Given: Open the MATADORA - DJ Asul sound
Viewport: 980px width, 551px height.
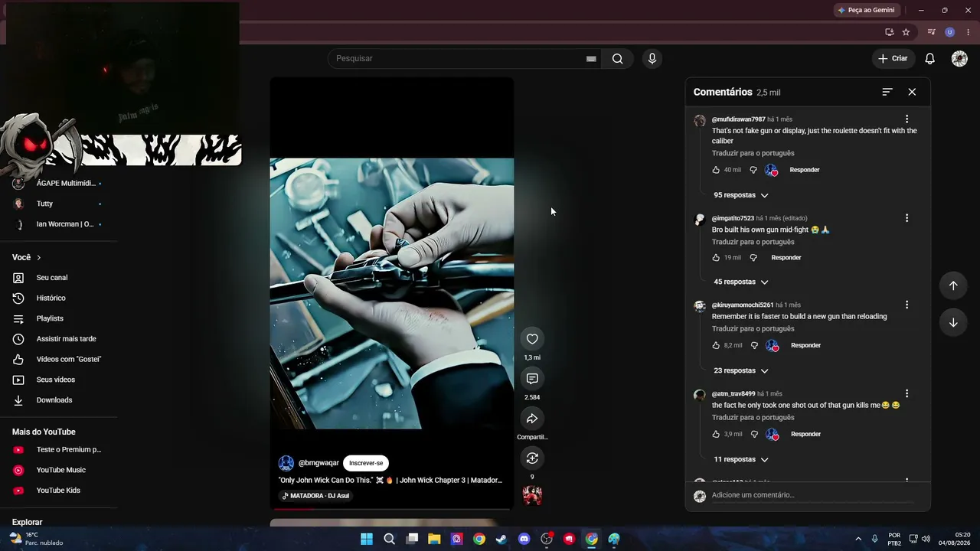Looking at the screenshot, I should tap(315, 496).
